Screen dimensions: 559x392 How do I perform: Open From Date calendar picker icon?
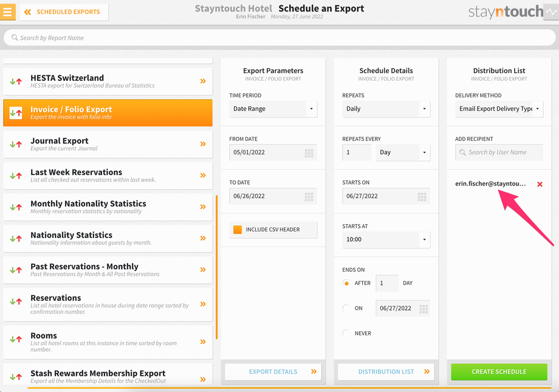(x=309, y=153)
